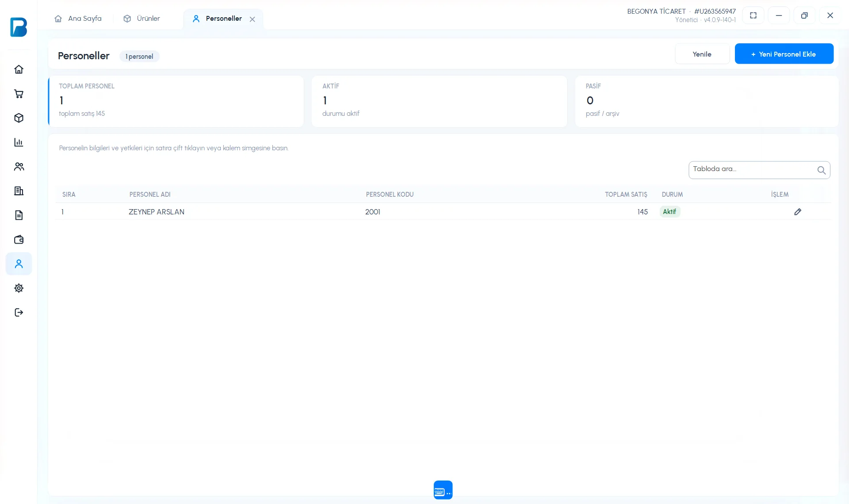Click the Yenile button

pyautogui.click(x=702, y=54)
